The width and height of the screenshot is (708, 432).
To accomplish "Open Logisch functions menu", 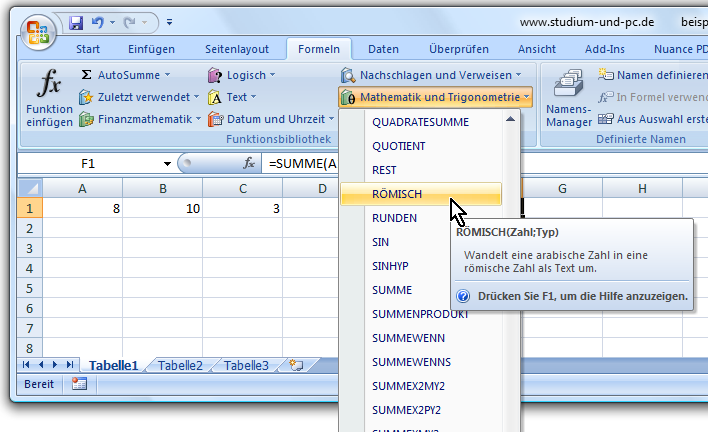I will pos(242,75).
